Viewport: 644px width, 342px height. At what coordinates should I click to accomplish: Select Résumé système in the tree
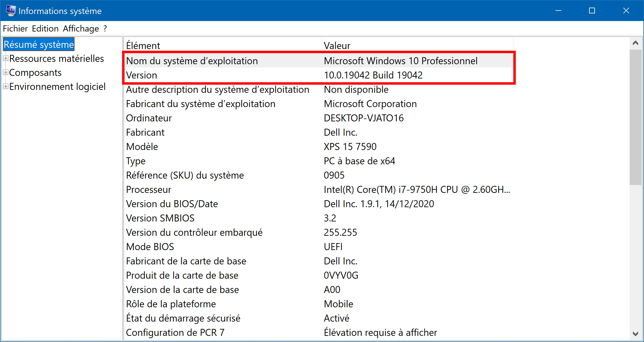tap(39, 44)
